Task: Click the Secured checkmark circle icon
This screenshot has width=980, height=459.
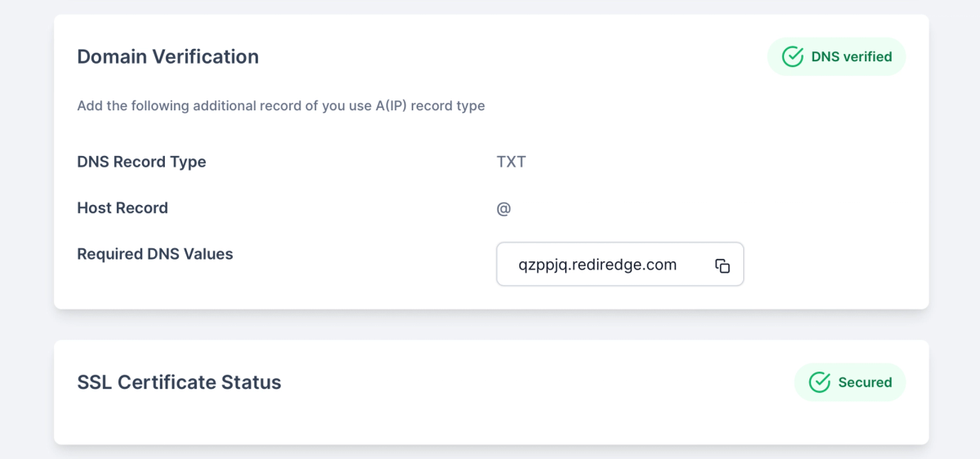Action: click(819, 382)
